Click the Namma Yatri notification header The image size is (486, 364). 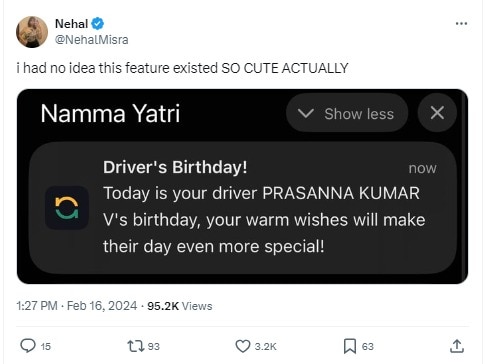click(110, 113)
